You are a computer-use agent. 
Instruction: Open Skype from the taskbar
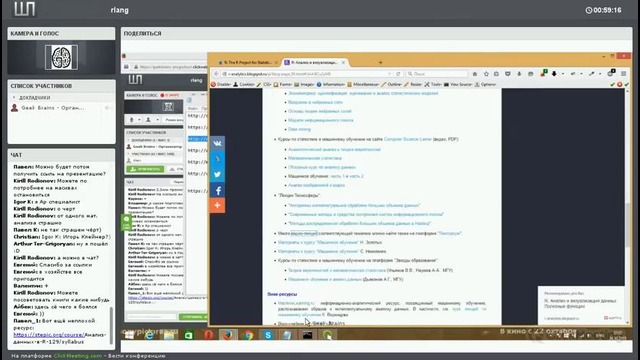[x=268, y=335]
